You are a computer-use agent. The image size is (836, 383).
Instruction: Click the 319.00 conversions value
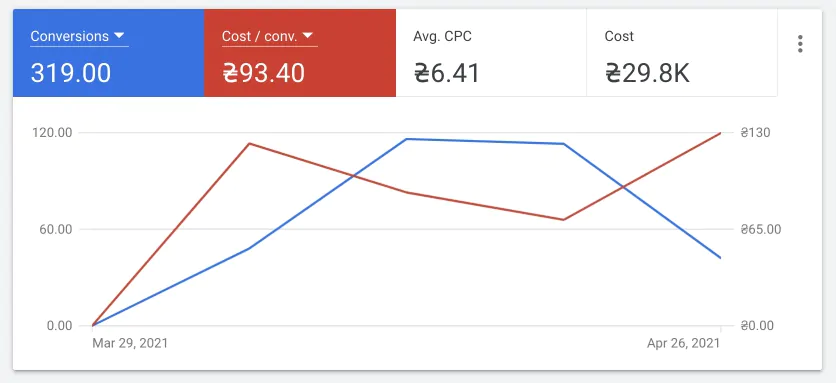point(70,73)
